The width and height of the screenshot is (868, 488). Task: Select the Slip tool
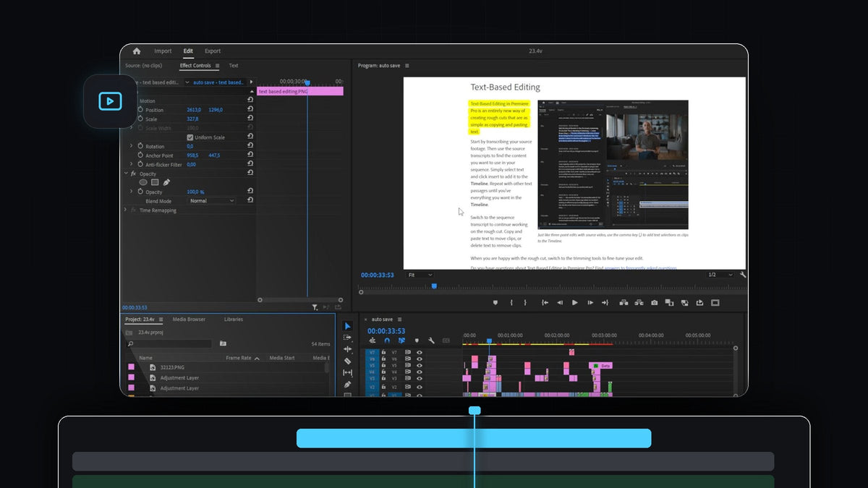tap(348, 372)
